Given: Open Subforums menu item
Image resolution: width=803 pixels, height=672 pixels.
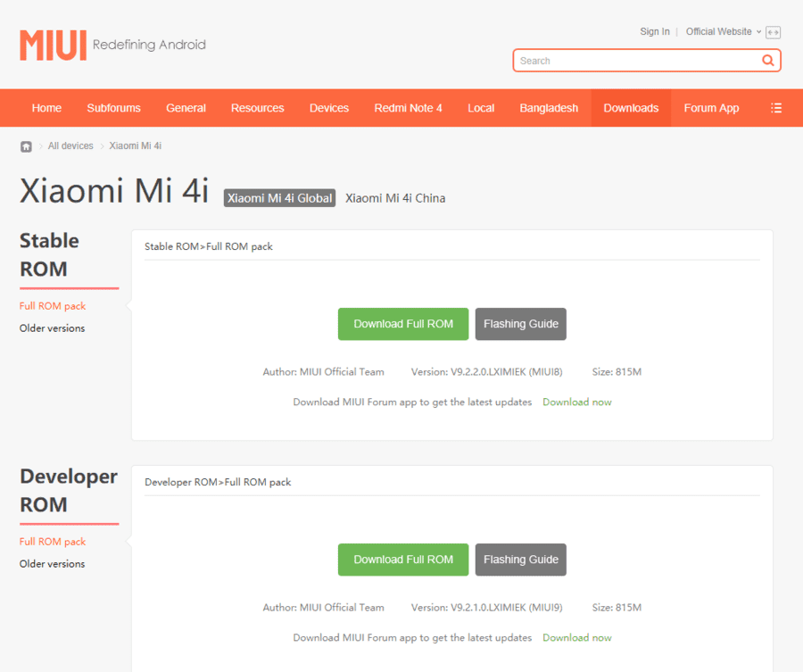Looking at the screenshot, I should [113, 108].
